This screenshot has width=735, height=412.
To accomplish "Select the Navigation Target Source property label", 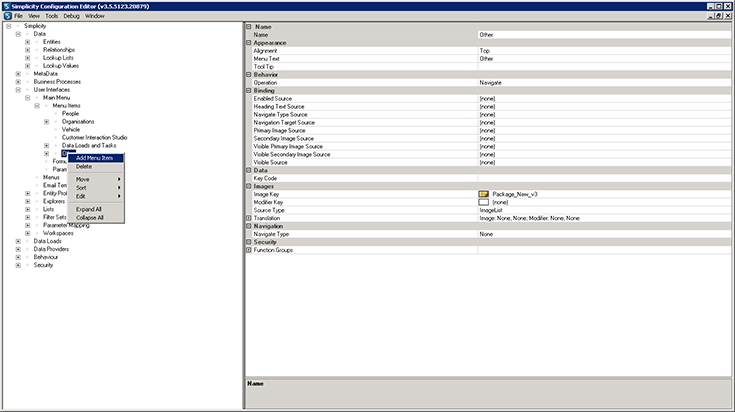I will (284, 122).
